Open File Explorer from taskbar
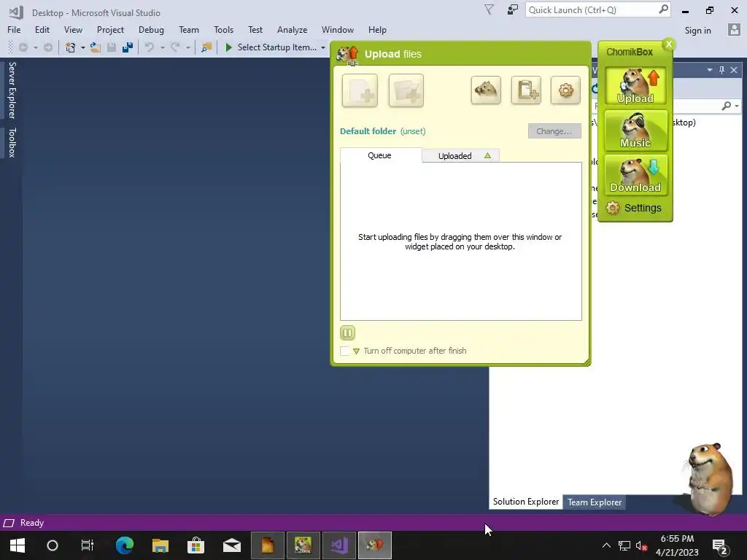Viewport: 747px width, 560px height. coord(160,545)
